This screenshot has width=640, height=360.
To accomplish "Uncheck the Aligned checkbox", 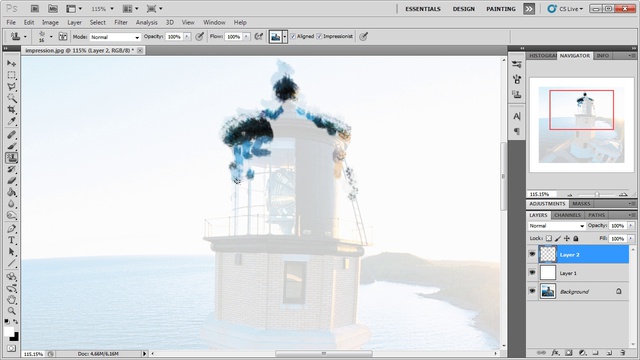I will tap(293, 36).
